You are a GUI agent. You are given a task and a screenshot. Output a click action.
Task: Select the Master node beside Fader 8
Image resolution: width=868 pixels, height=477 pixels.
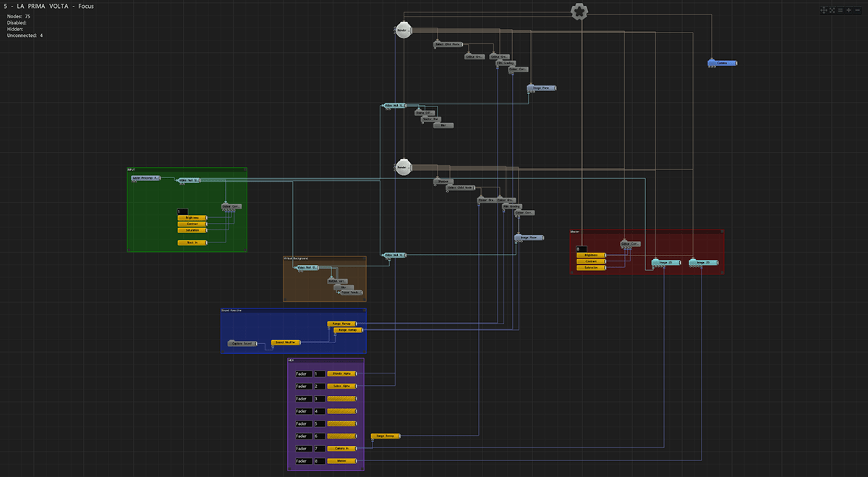(342, 461)
